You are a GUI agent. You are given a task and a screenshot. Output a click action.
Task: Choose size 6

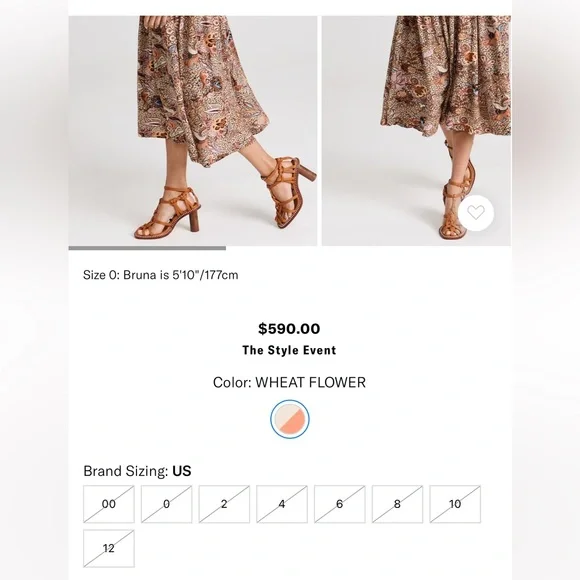point(340,504)
